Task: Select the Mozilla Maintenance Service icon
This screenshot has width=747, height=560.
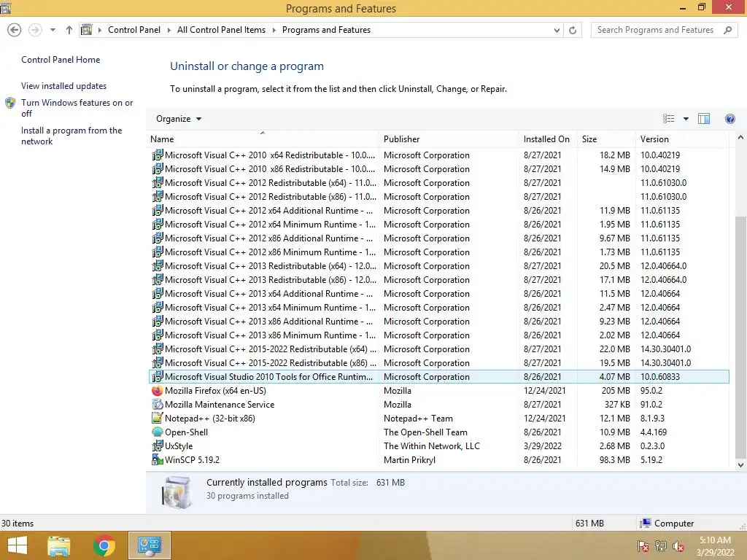Action: point(157,404)
